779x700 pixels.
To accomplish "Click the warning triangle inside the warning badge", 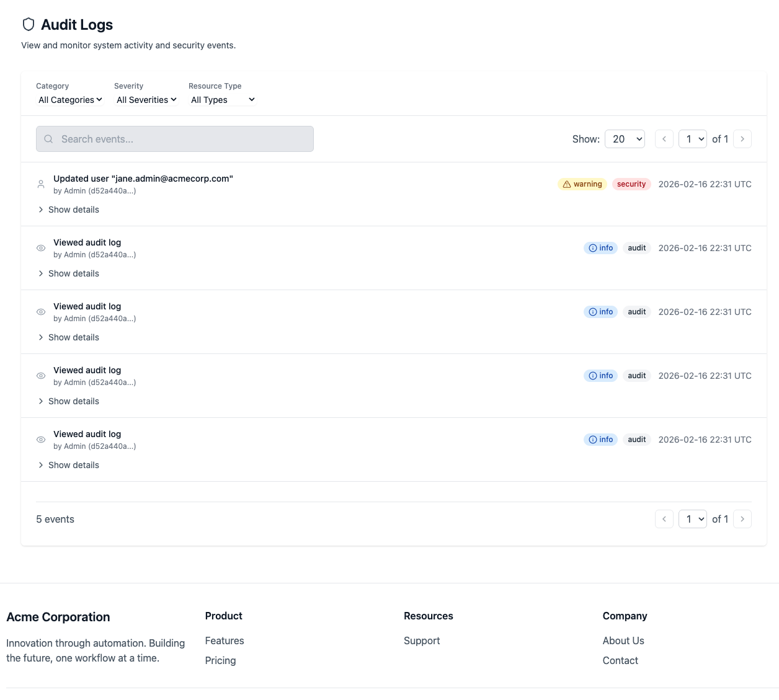I will [x=566, y=184].
